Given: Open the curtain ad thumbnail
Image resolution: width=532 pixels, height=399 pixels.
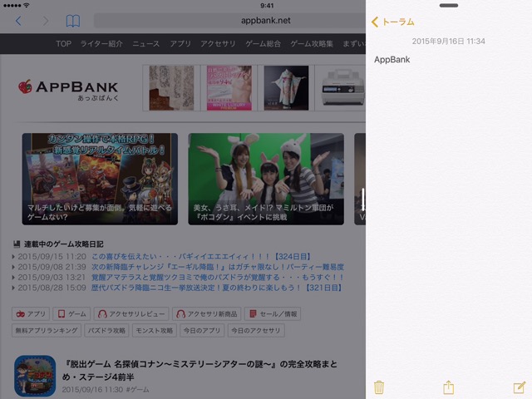Looking at the screenshot, I should [171, 88].
